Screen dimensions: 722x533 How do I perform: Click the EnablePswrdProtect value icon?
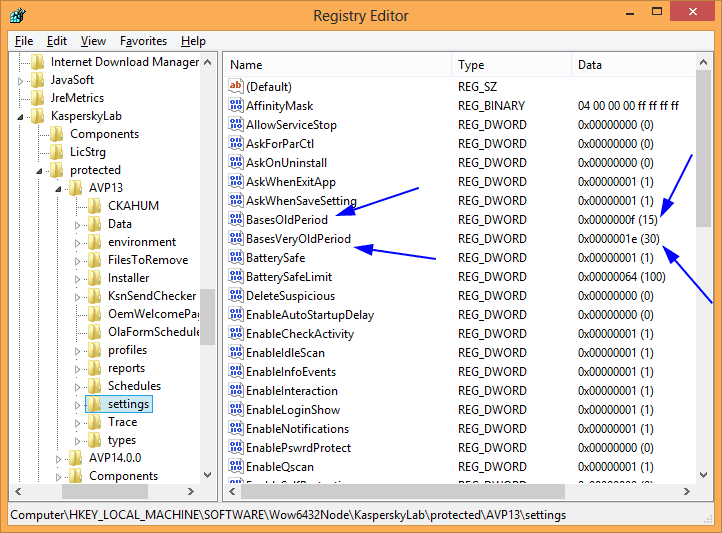click(x=236, y=447)
